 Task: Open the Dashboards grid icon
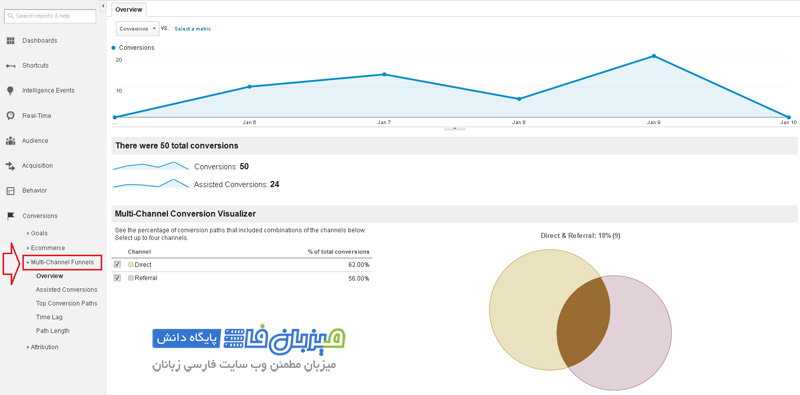[10, 41]
